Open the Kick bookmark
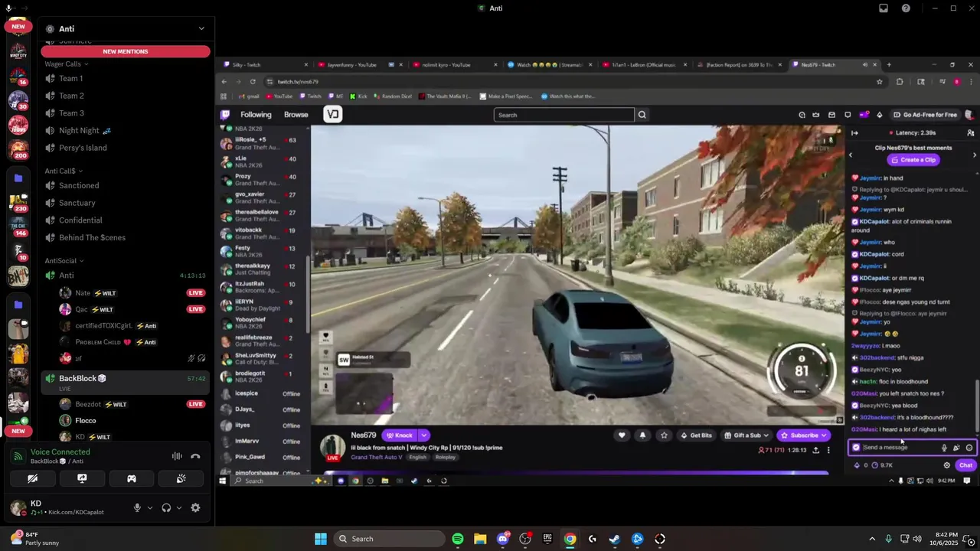Screen dimensions: 980x551 coord(359,96)
